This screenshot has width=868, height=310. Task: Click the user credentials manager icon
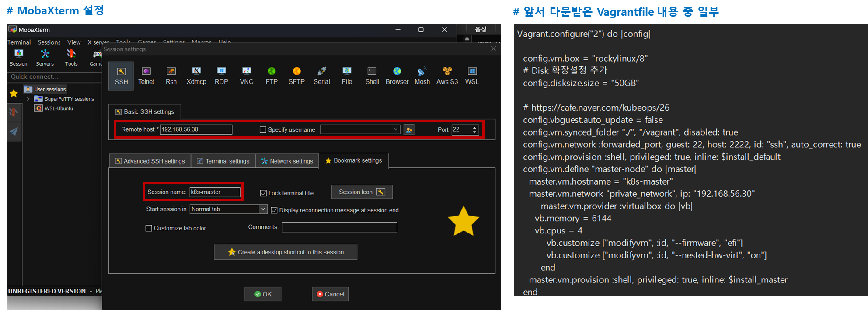coord(409,130)
